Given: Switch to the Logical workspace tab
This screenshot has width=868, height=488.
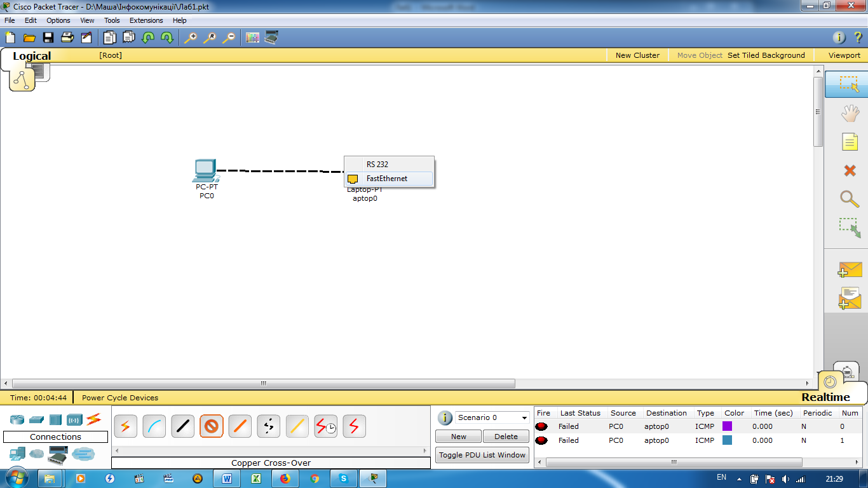Looking at the screenshot, I should tap(32, 56).
